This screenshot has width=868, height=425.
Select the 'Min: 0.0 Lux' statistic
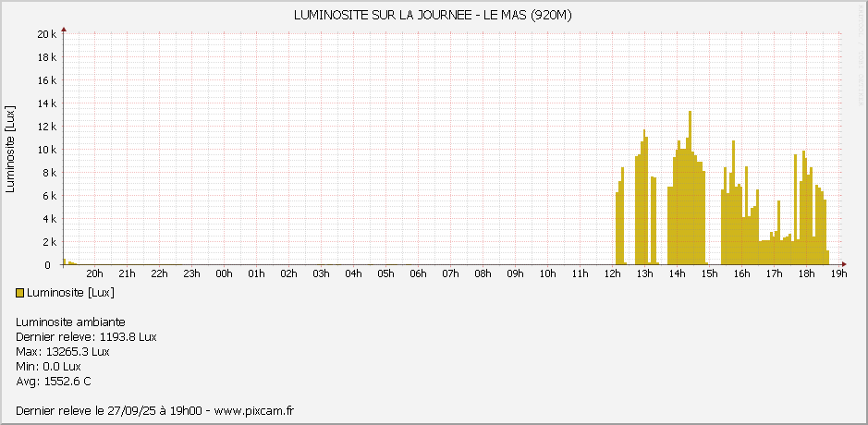48,367
